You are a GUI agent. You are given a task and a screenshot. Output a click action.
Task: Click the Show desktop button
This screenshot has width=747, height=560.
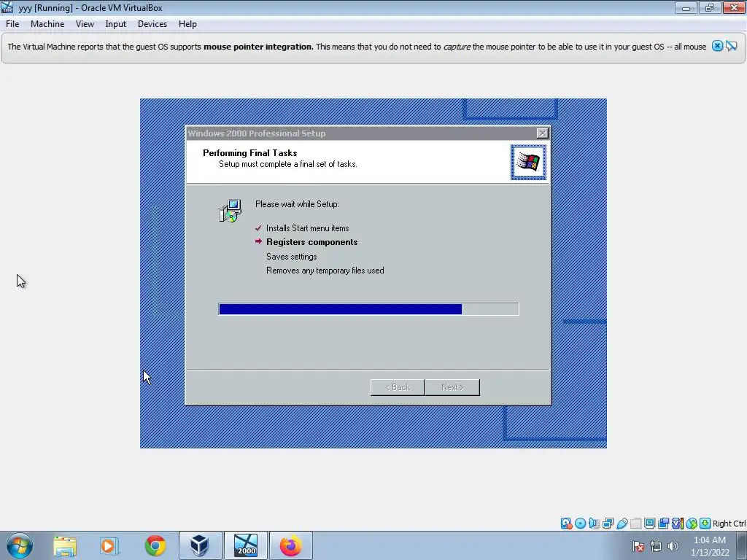point(742,545)
